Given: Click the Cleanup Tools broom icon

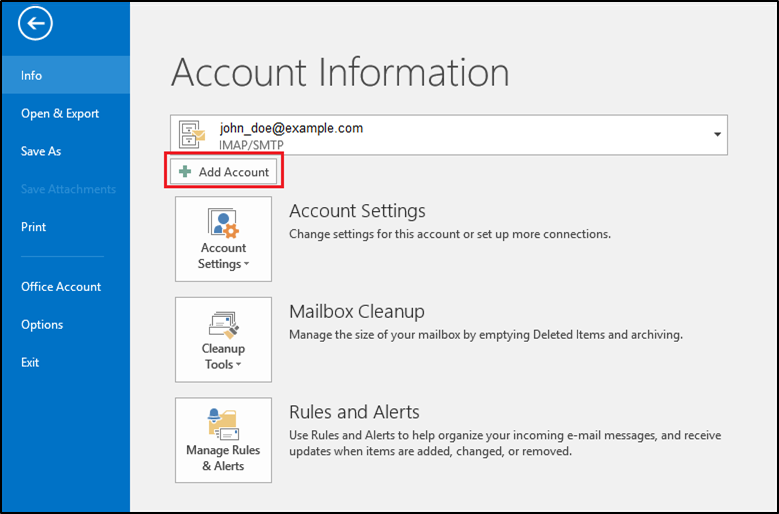Looking at the screenshot, I should point(223,324).
